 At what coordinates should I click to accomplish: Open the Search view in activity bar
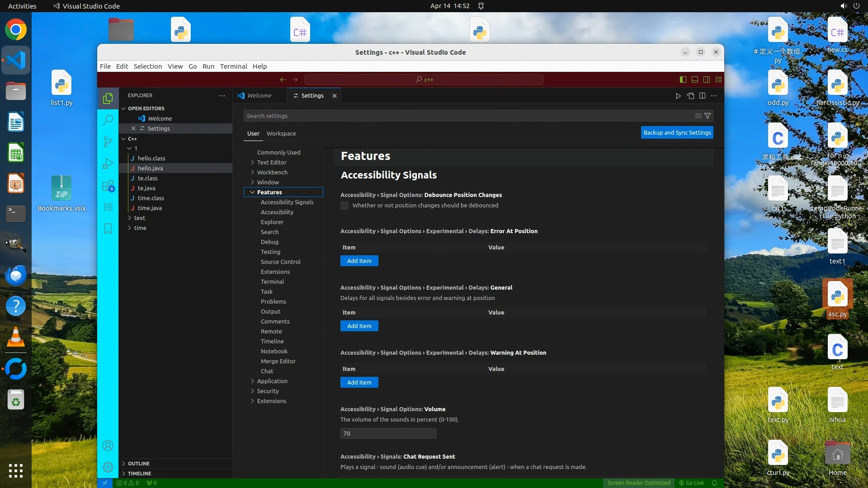[x=108, y=120]
